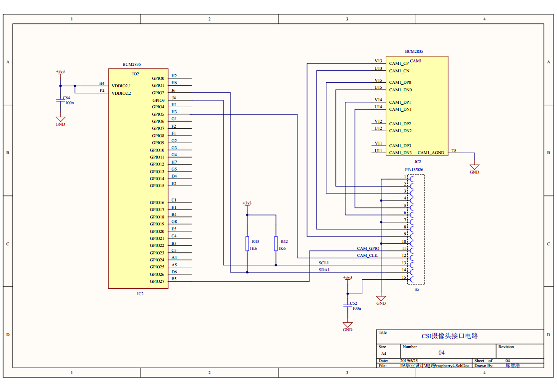Click the +3v3 power symbol above C64

click(x=60, y=73)
